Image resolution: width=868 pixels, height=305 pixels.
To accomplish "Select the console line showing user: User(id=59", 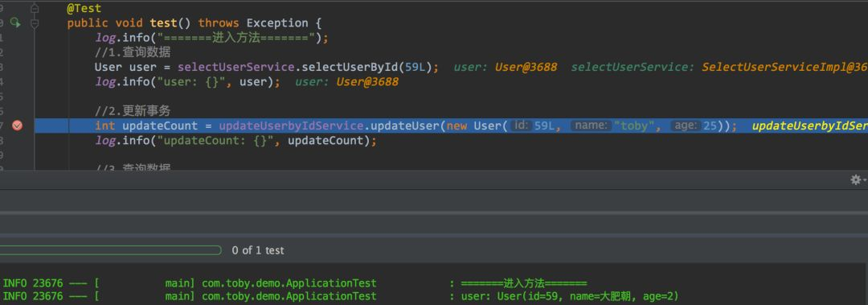I will click(434, 297).
